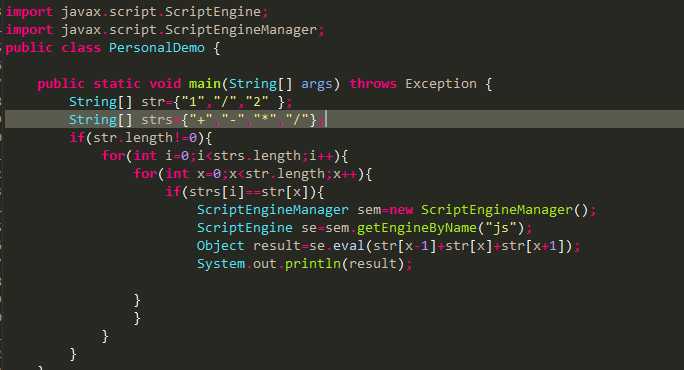This screenshot has width=684, height=370.
Task: Click 'System.out.println(result);' statement
Action: tap(304, 264)
